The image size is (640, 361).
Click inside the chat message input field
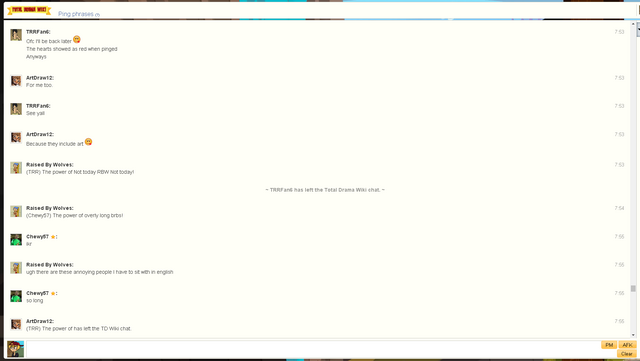313,349
